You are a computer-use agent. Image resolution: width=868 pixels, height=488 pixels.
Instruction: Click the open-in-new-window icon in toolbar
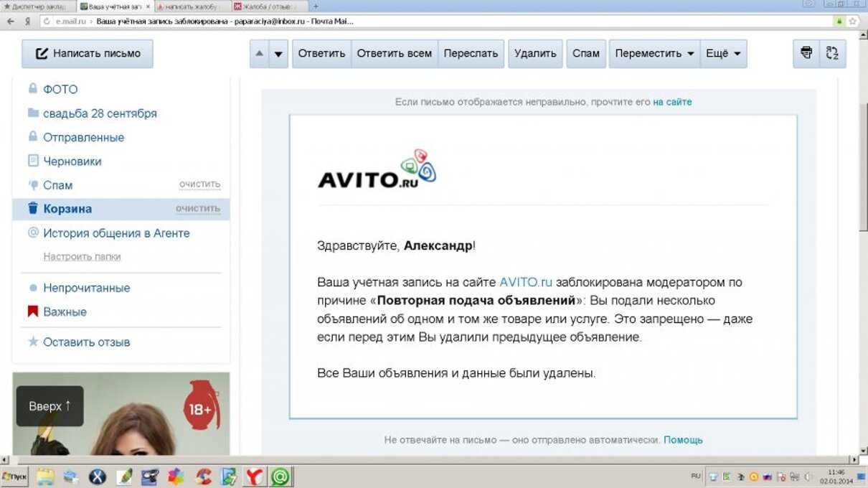(x=833, y=54)
